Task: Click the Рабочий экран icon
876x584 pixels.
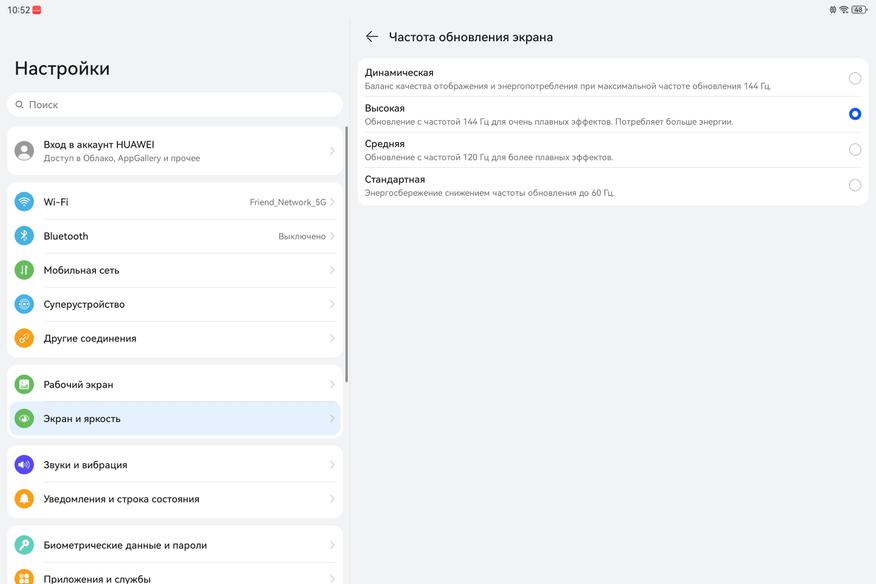Action: click(x=24, y=384)
